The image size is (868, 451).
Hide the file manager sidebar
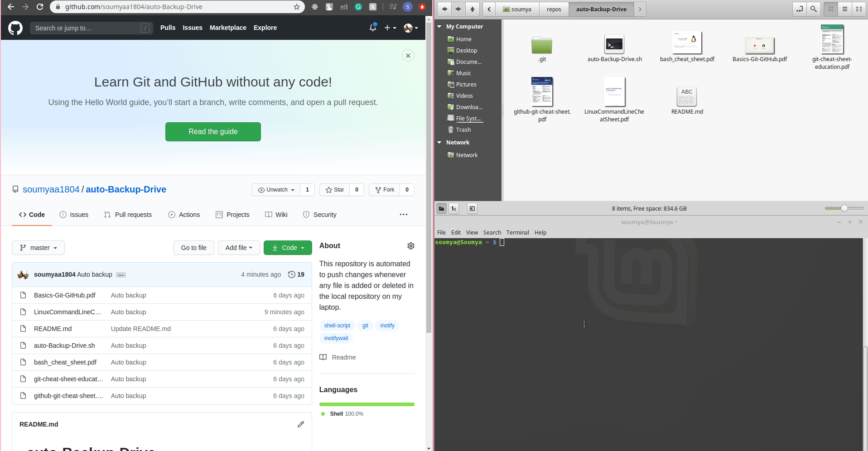click(x=472, y=209)
